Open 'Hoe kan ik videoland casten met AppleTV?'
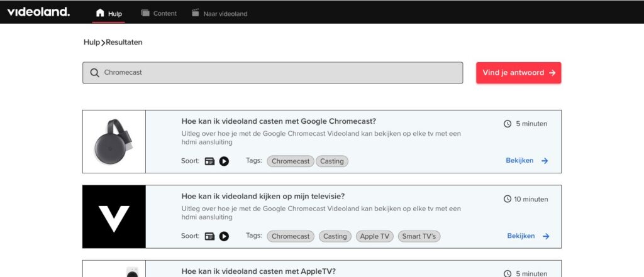The width and height of the screenshot is (644, 277). (258, 271)
